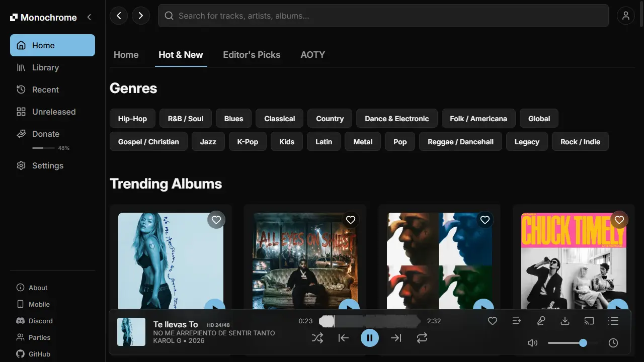Browse the Classical genre
Viewport: 644px width, 362px height.
(280, 119)
